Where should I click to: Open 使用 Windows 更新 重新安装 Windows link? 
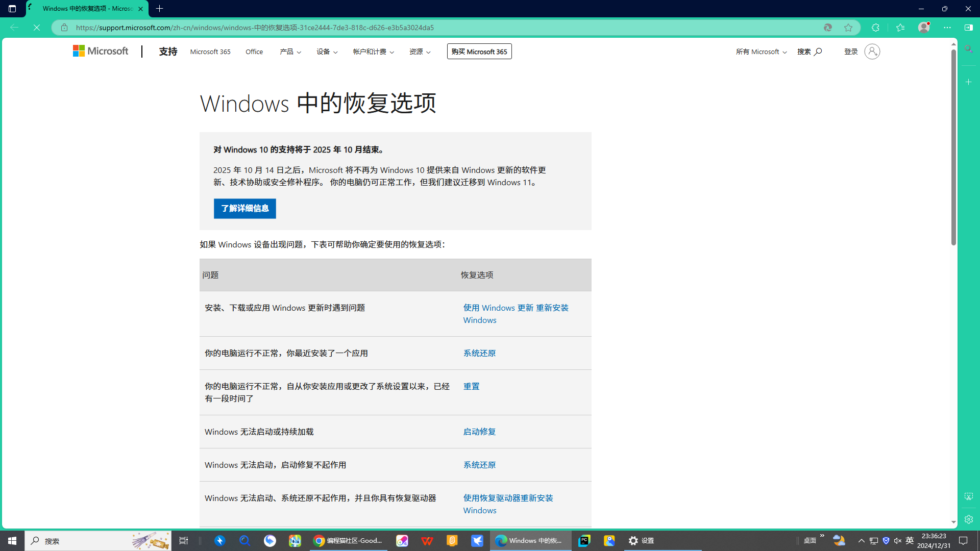pyautogui.click(x=516, y=314)
